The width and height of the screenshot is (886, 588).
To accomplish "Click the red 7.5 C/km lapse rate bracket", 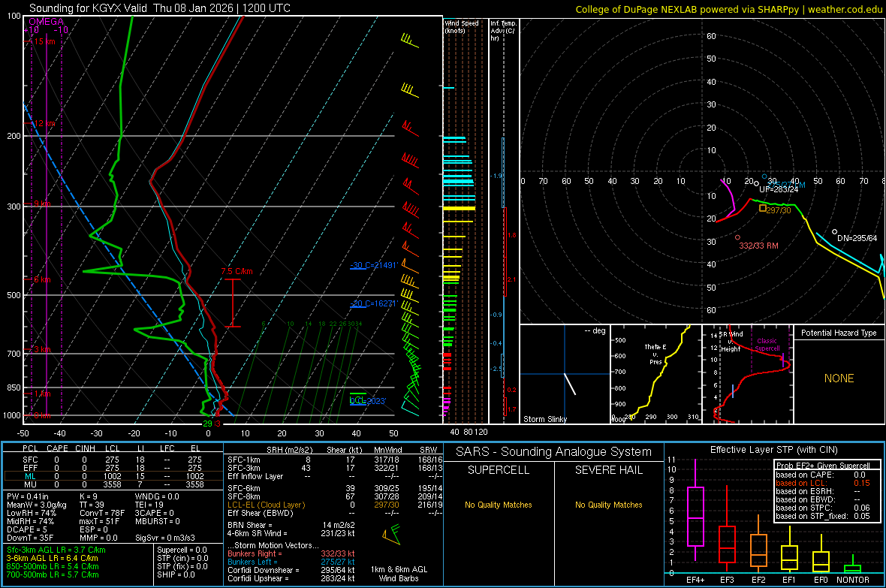I will [233, 303].
